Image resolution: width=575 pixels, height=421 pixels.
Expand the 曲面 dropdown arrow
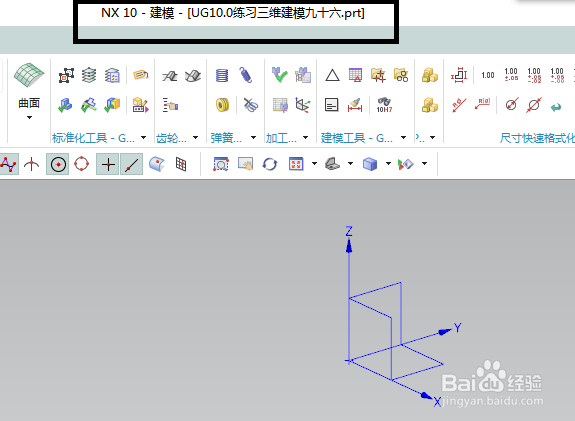[29, 118]
